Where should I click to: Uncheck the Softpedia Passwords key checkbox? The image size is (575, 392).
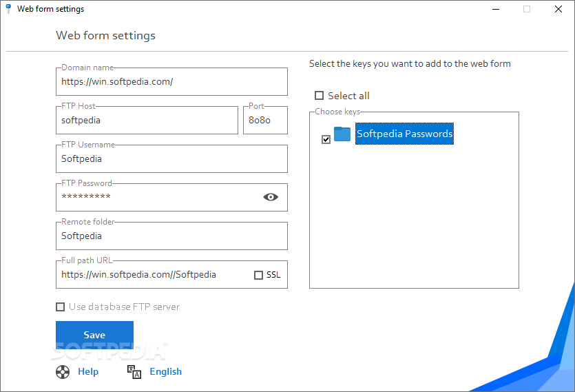[326, 139]
